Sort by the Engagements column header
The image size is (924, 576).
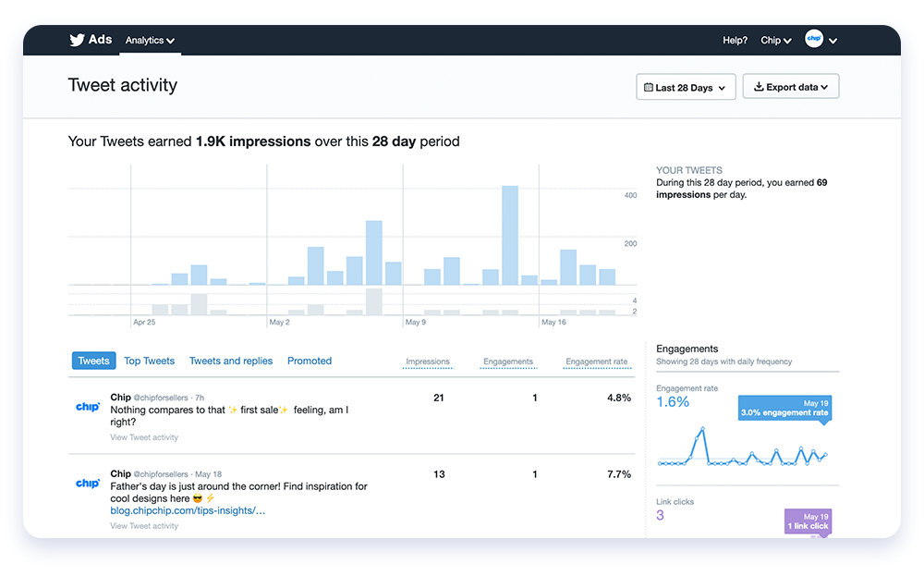[508, 362]
